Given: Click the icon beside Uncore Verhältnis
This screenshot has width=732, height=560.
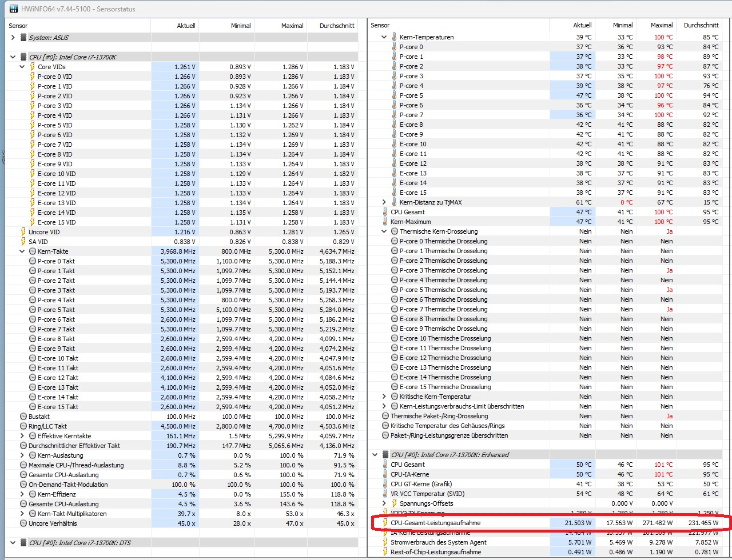Looking at the screenshot, I should click(23, 523).
